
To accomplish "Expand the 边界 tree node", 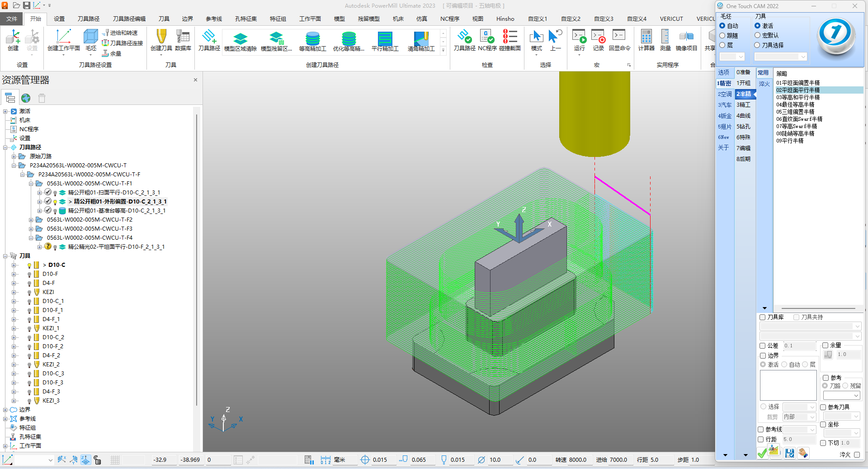I will point(5,410).
